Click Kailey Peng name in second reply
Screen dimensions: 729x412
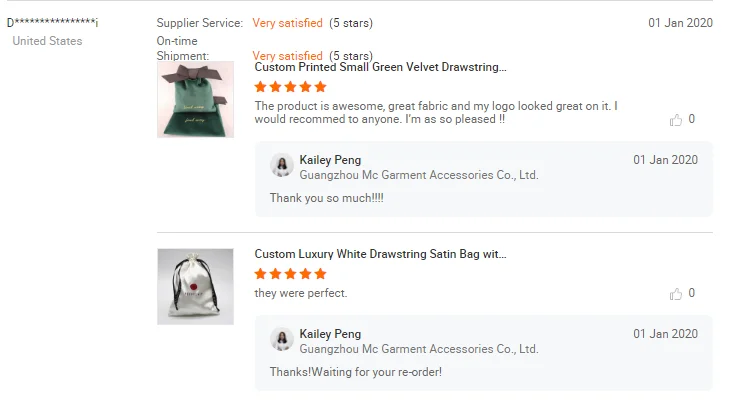[x=330, y=334]
